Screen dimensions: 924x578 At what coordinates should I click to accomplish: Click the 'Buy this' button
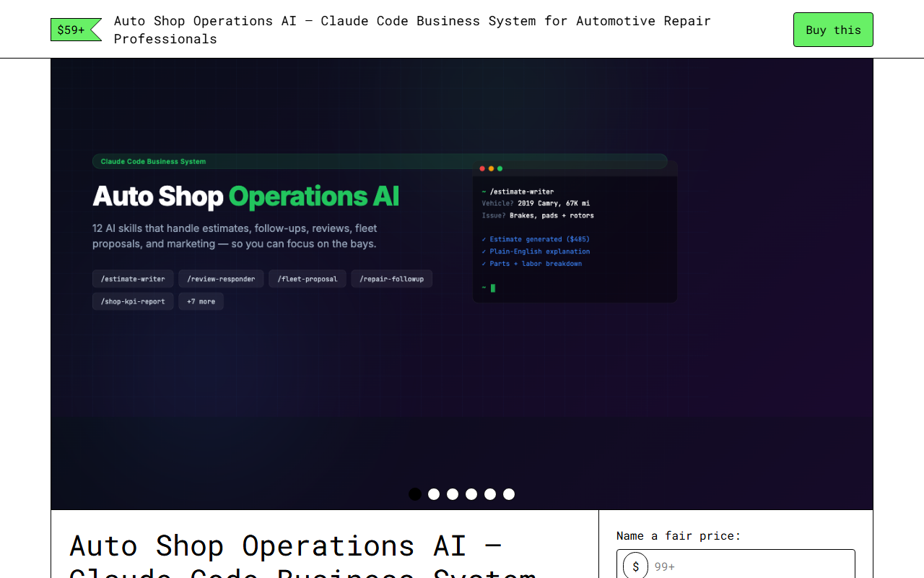(833, 30)
